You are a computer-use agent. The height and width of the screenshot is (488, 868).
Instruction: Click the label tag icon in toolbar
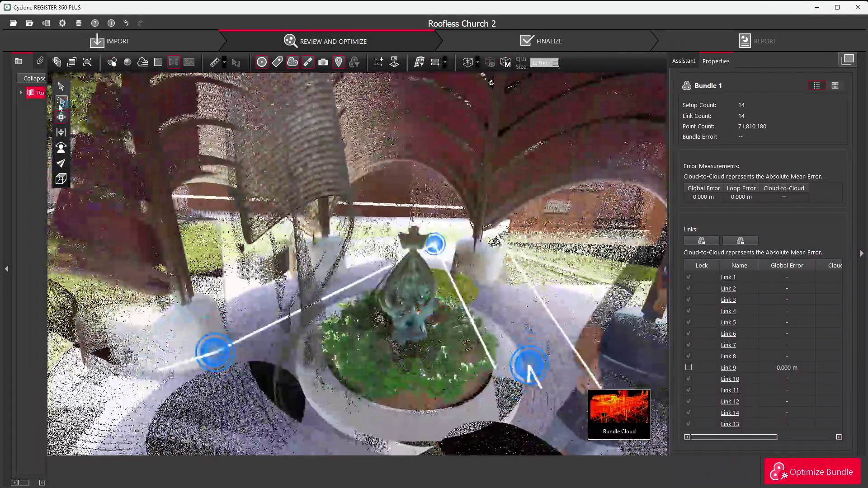pos(277,62)
